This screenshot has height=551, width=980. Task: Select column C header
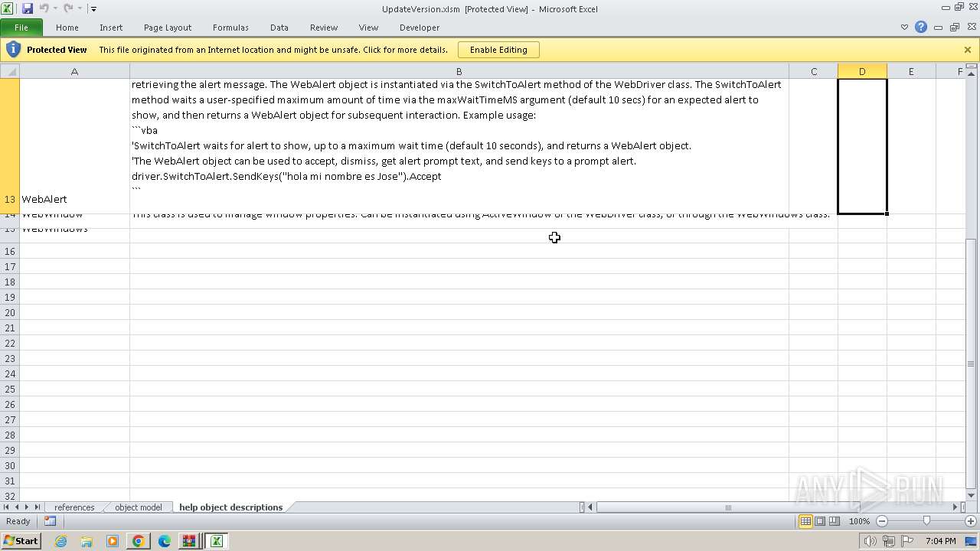coord(814,71)
